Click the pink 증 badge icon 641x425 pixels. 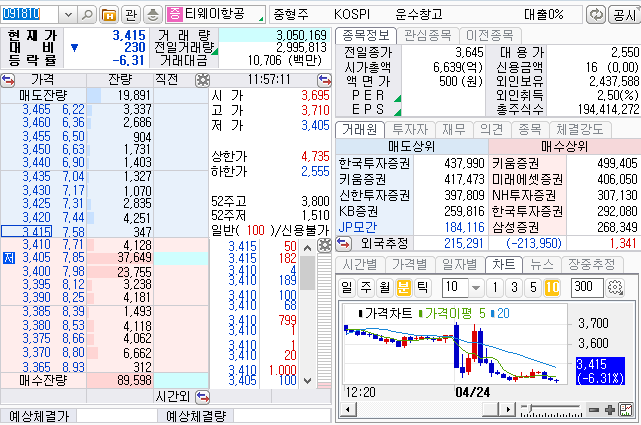[x=175, y=14]
